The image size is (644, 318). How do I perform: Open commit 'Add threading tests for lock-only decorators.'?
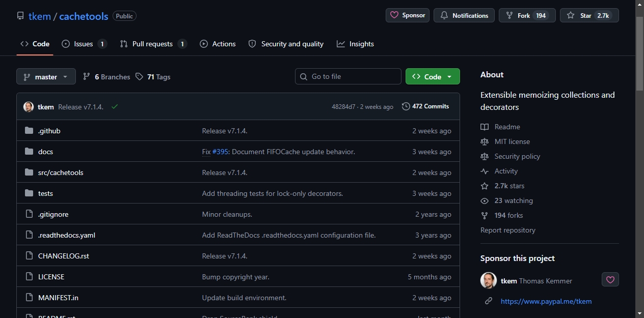(273, 193)
